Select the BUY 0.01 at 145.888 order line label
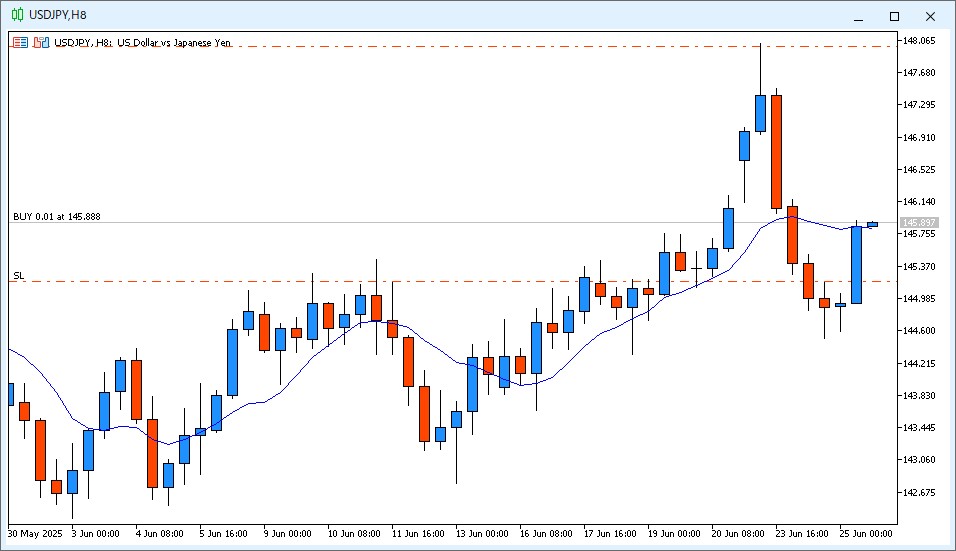The image size is (956, 551). pyautogui.click(x=57, y=216)
